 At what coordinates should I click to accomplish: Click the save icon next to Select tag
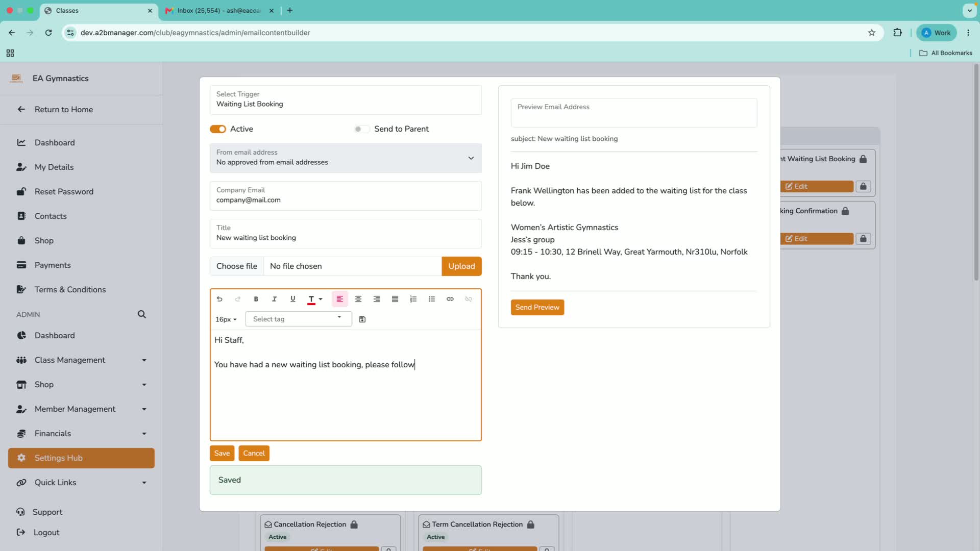(x=362, y=319)
